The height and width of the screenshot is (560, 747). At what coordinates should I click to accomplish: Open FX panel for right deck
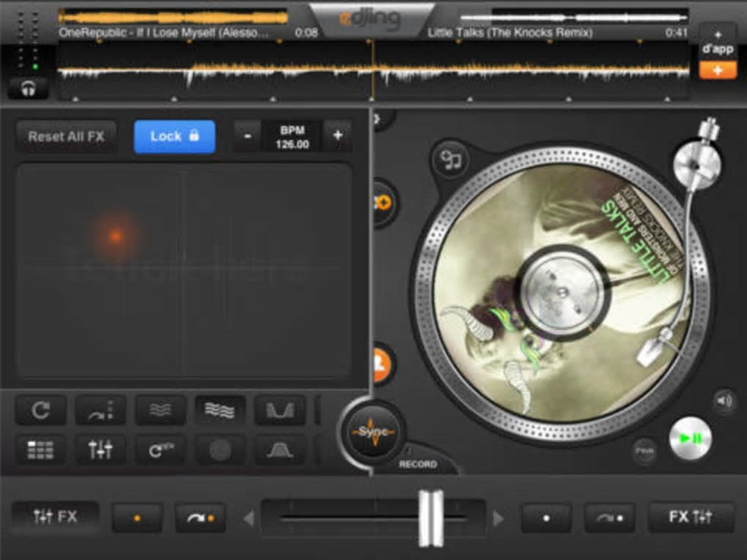(x=691, y=517)
